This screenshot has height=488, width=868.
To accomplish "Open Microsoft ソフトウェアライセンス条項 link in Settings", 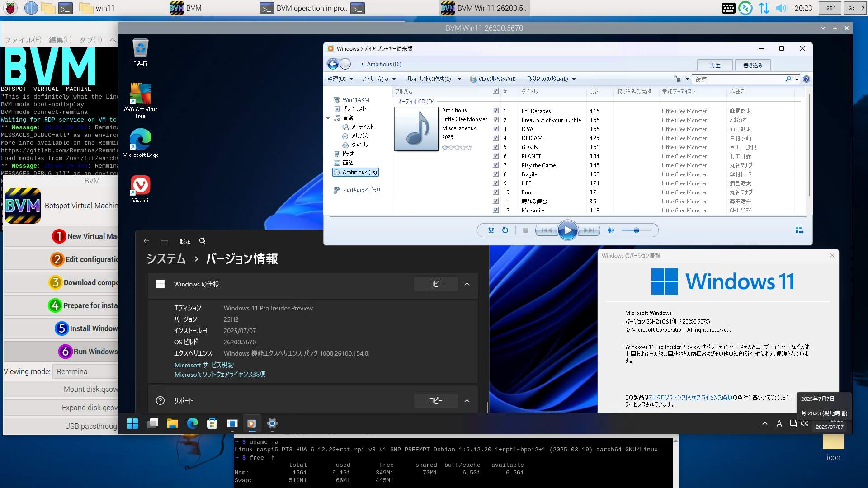I will (x=220, y=375).
